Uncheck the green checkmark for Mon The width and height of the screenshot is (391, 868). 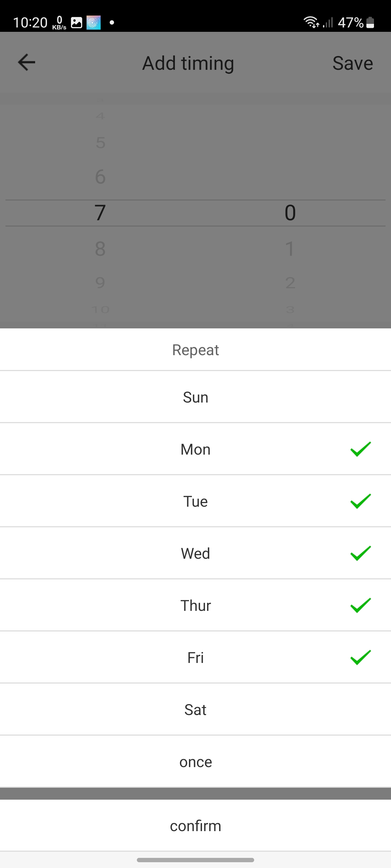pyautogui.click(x=361, y=449)
